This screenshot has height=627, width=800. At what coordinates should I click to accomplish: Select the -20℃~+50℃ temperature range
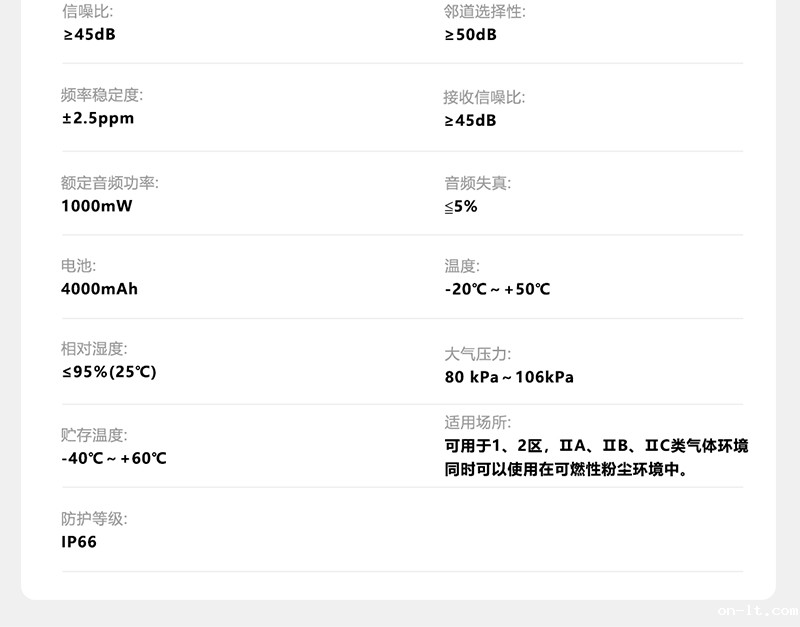(497, 289)
